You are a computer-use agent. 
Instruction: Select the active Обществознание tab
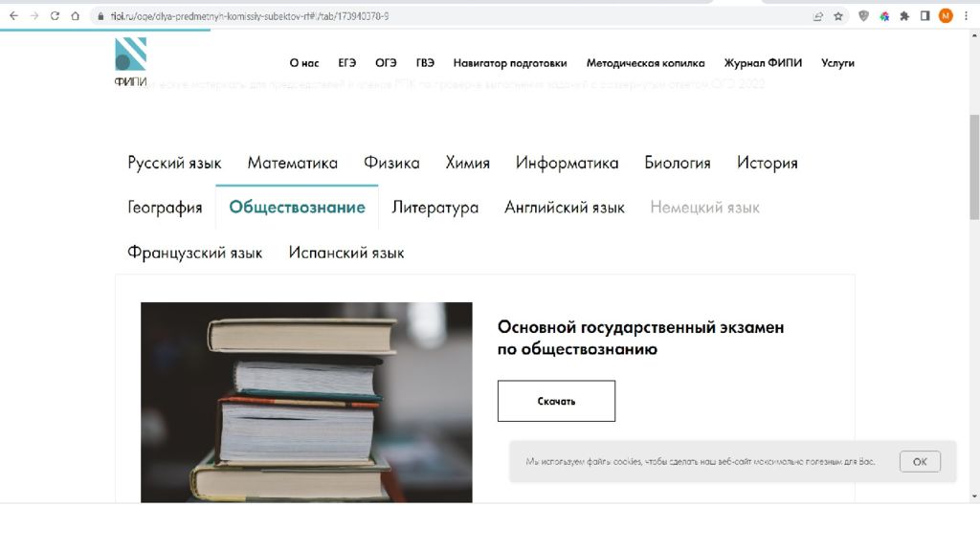coord(297,208)
